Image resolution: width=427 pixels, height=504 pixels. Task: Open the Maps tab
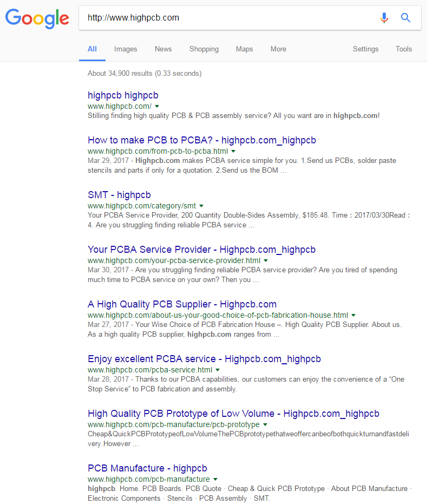pyautogui.click(x=245, y=49)
